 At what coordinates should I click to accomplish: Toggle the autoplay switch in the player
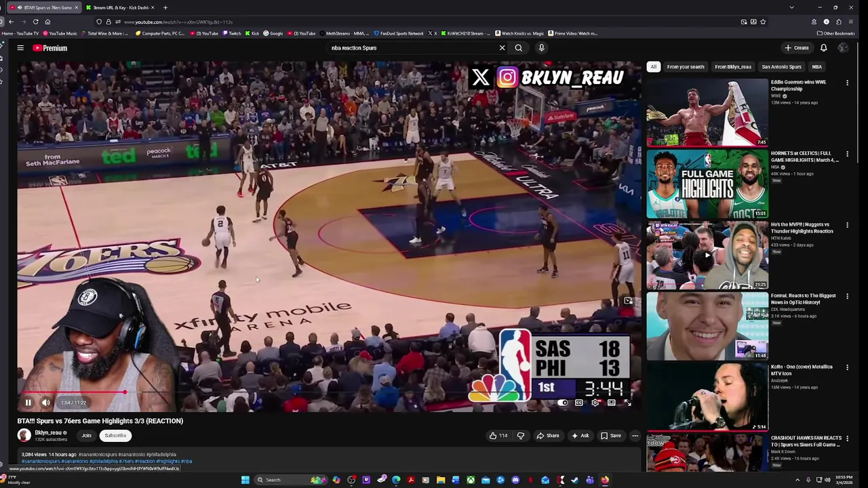click(x=562, y=403)
